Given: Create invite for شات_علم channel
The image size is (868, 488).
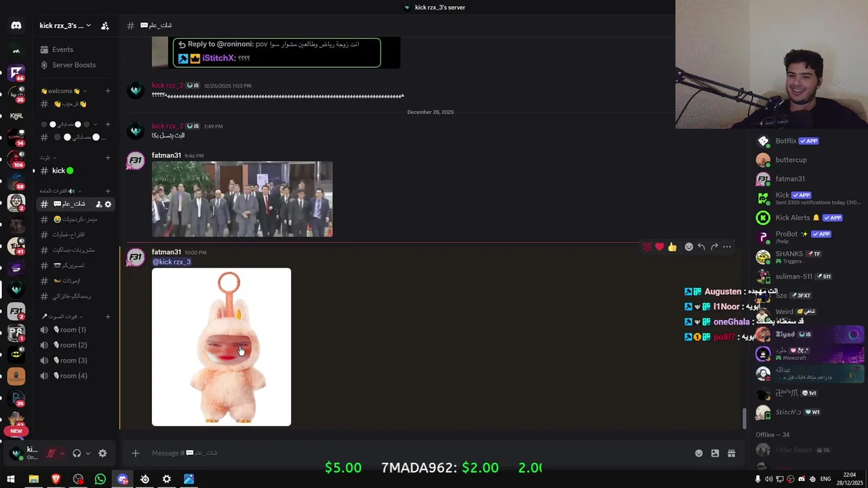Looking at the screenshot, I should click(x=98, y=204).
